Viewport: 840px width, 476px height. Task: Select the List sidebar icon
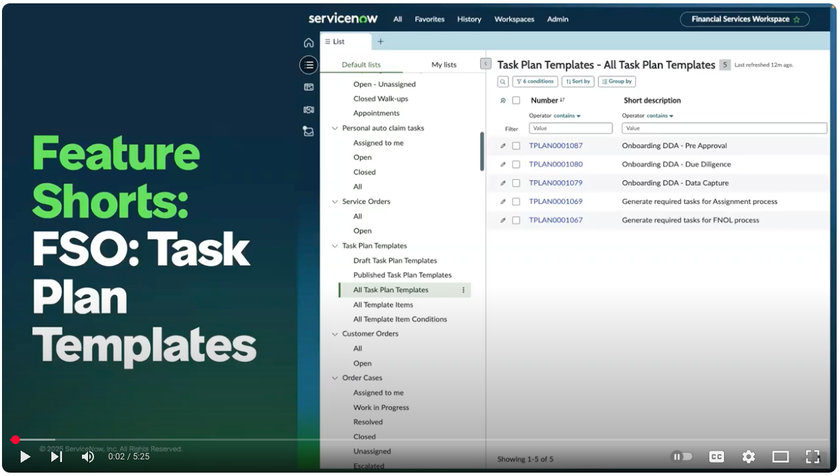309,65
